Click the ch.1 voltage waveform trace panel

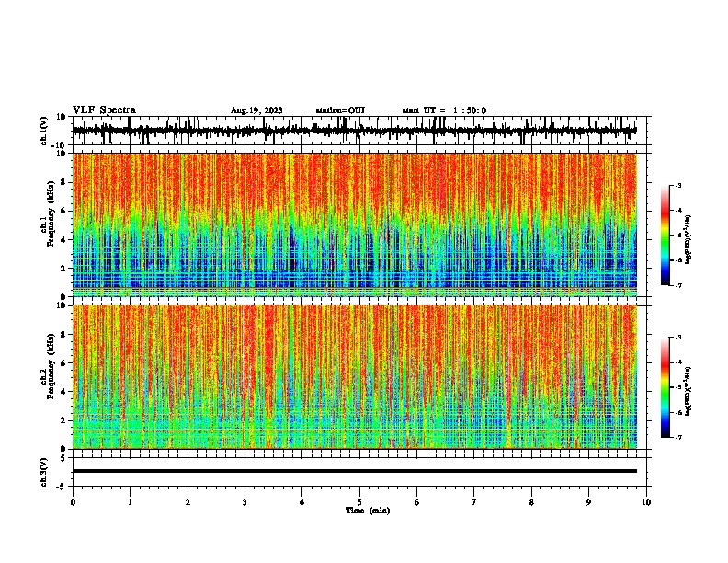click(x=359, y=131)
